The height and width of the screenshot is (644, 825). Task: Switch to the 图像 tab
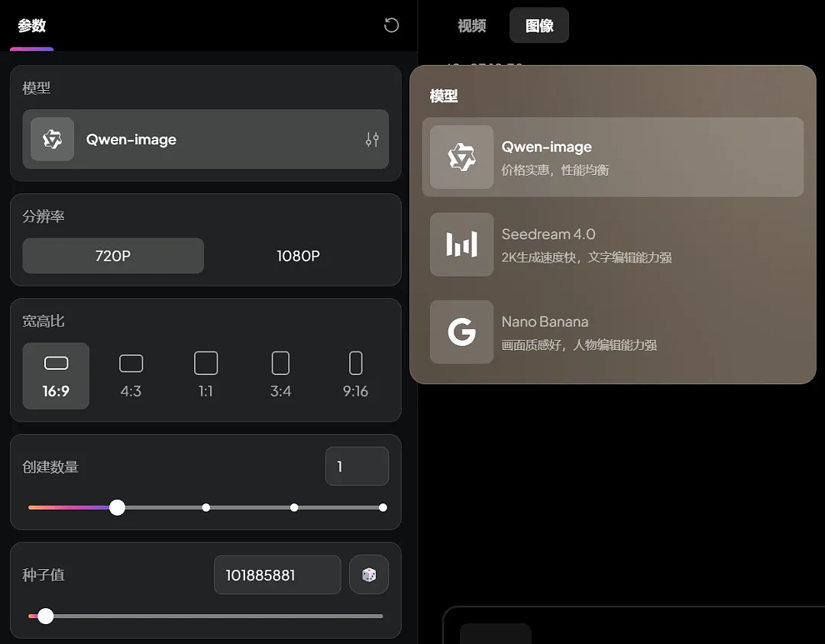(539, 25)
